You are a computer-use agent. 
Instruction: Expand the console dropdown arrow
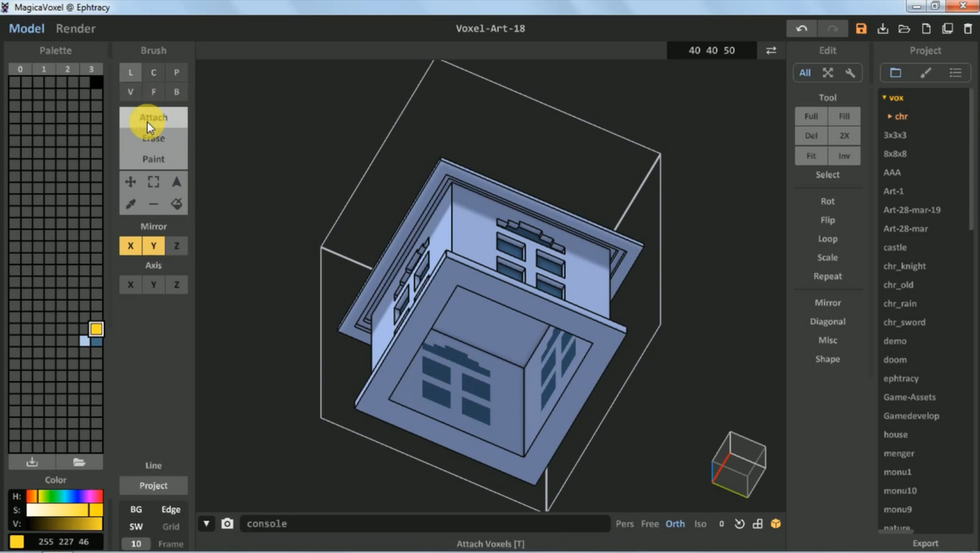206,524
